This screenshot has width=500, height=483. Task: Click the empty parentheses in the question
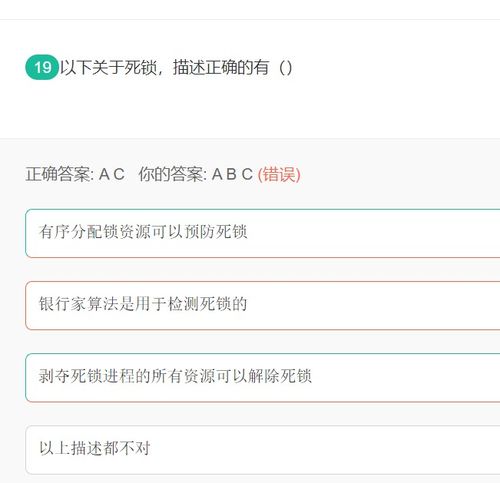click(286, 68)
